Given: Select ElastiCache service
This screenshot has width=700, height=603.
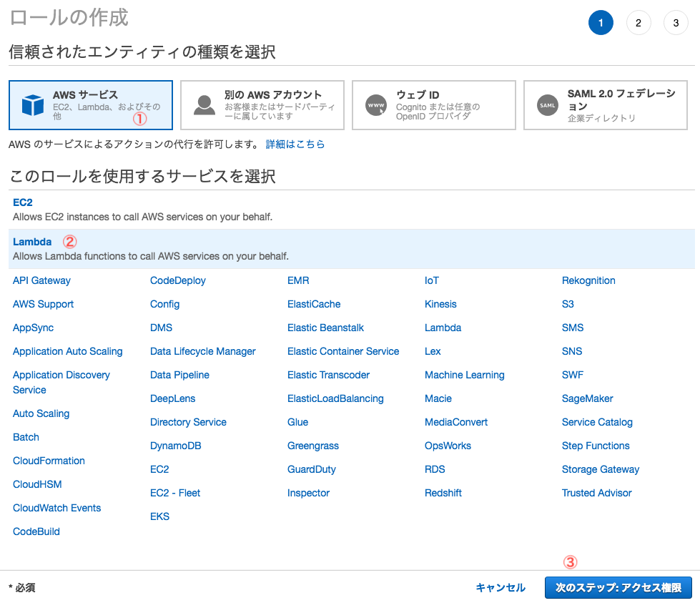Looking at the screenshot, I should [x=314, y=304].
